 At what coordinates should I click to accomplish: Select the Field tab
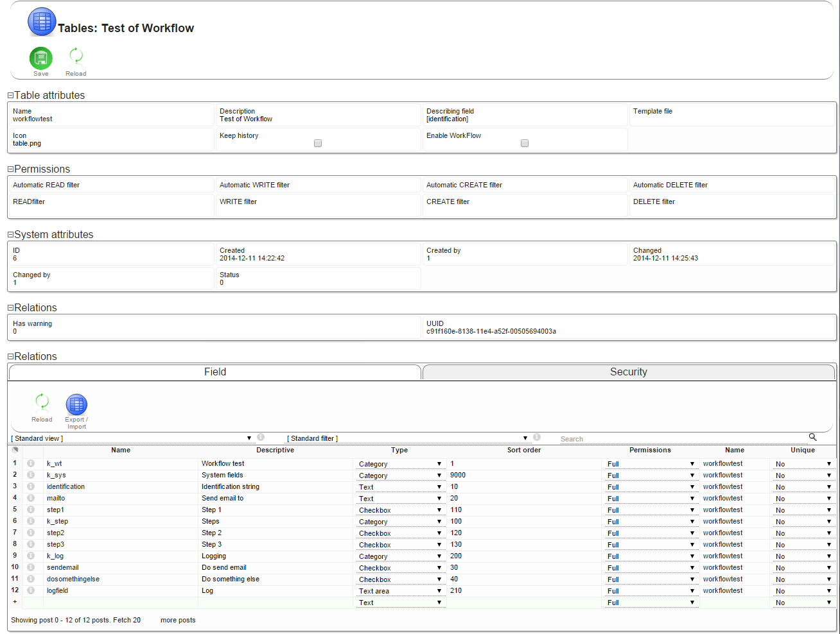pyautogui.click(x=214, y=372)
